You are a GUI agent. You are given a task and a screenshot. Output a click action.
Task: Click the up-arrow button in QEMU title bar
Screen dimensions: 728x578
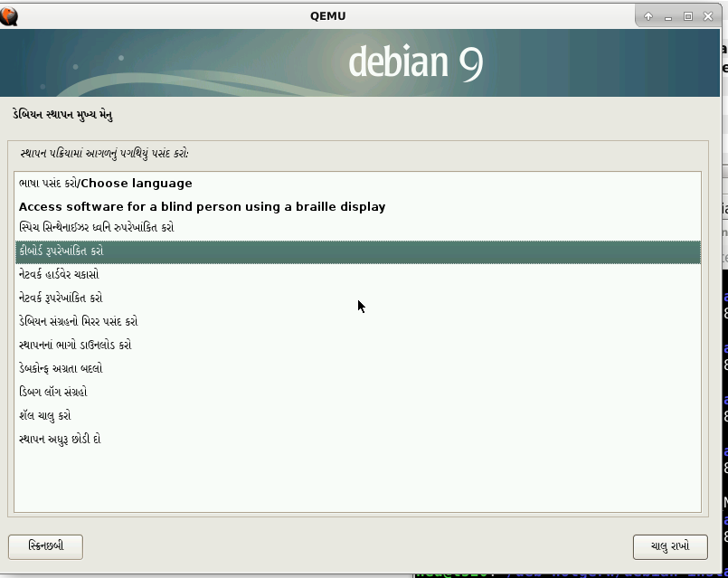coord(648,16)
